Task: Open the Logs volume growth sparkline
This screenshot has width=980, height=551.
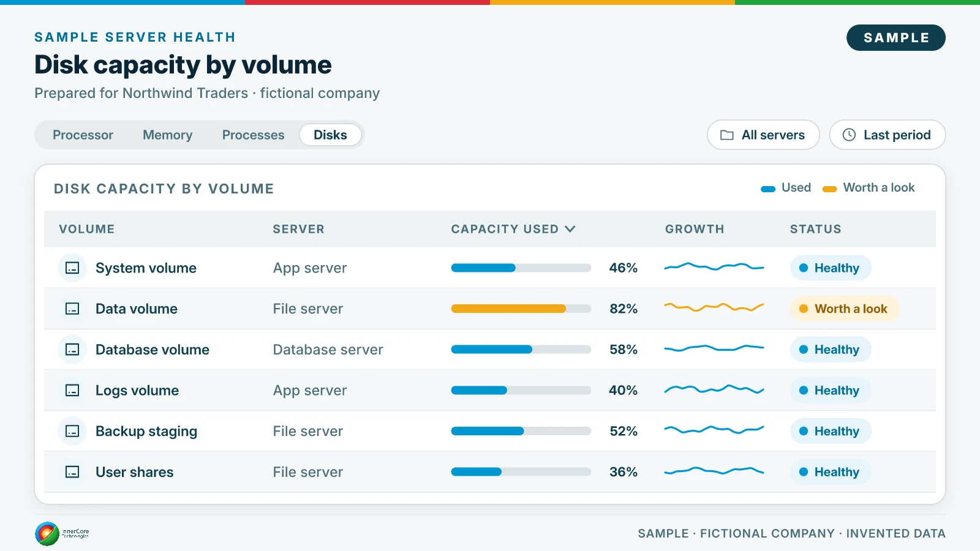Action: (x=714, y=389)
